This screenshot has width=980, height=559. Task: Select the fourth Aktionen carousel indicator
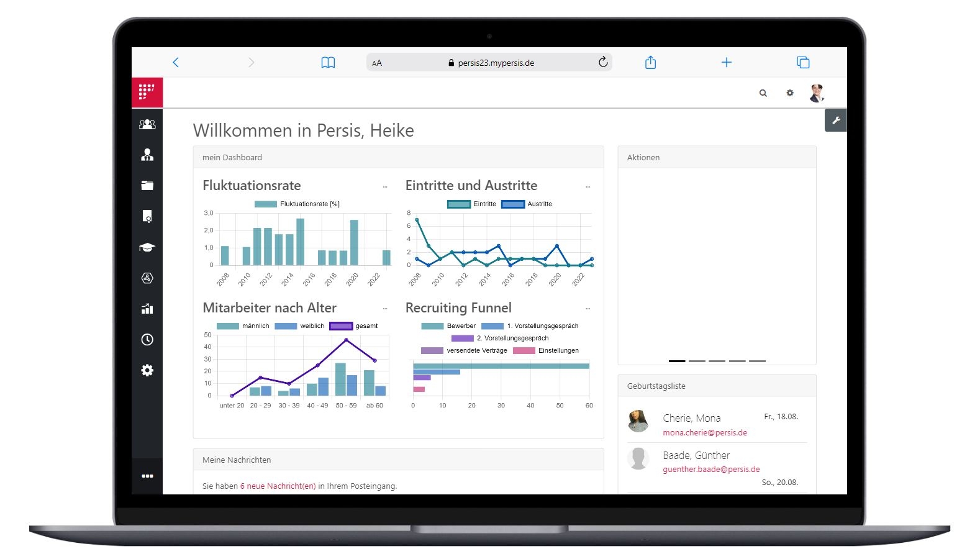[737, 361]
